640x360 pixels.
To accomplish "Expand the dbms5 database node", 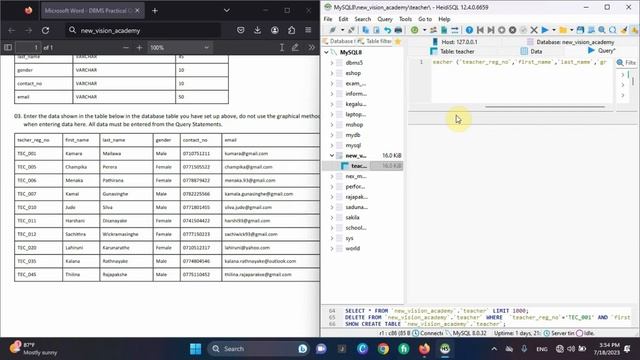I will (332, 63).
